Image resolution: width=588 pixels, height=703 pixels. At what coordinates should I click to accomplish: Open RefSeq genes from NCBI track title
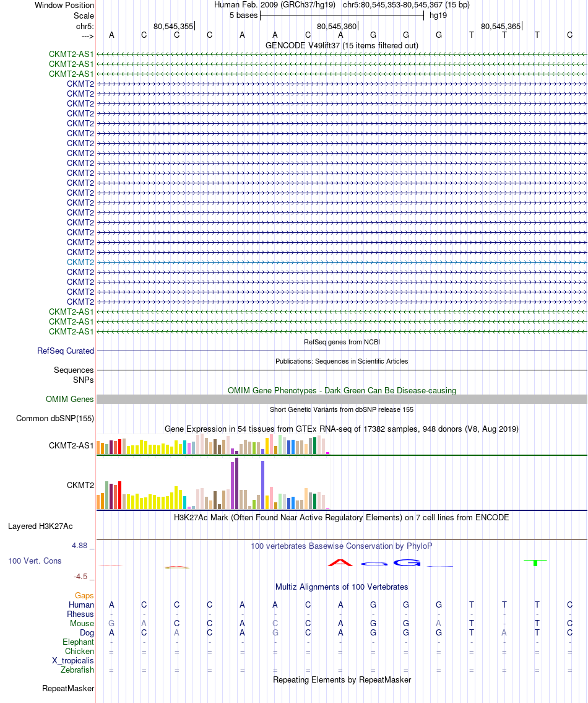[342, 342]
